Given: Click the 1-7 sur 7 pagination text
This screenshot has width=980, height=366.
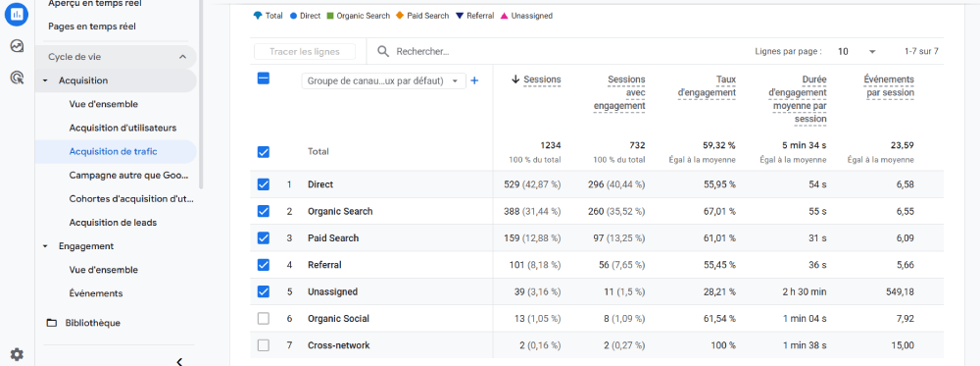Looking at the screenshot, I should (x=921, y=51).
